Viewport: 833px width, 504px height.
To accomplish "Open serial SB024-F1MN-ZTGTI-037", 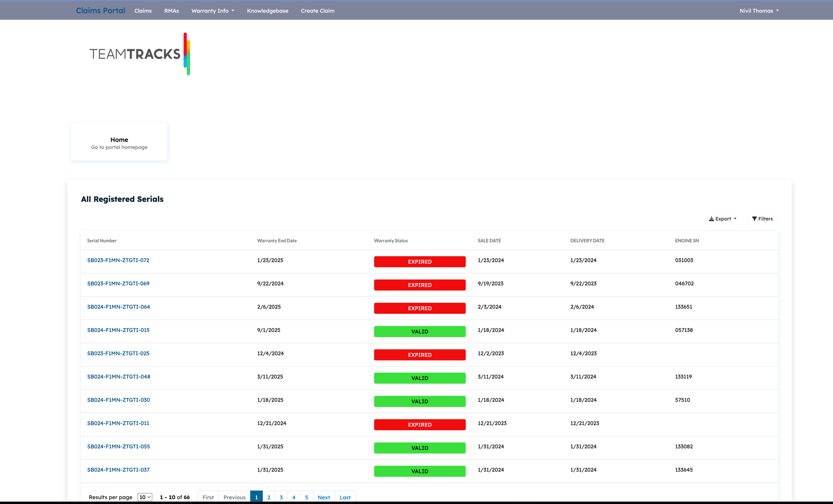I will [x=118, y=470].
